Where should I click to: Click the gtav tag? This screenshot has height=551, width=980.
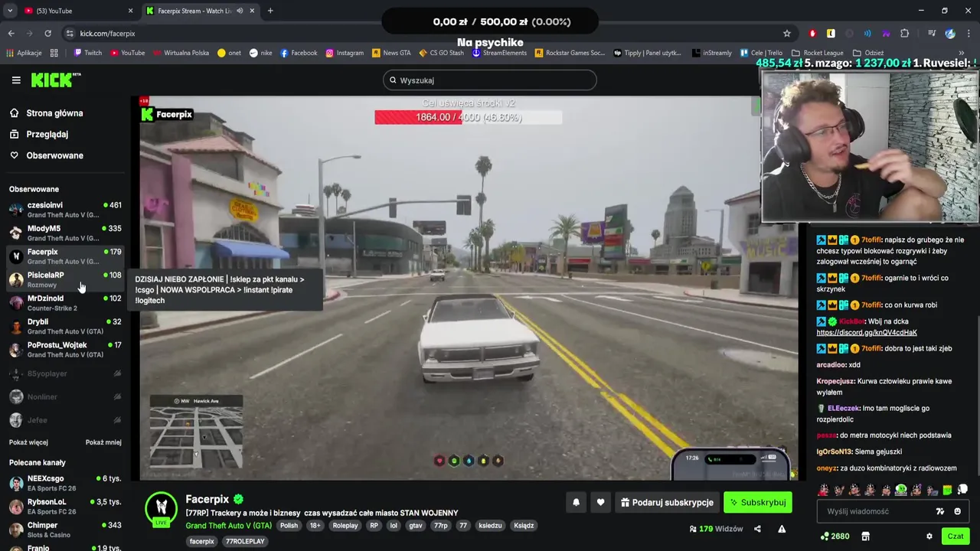(x=416, y=526)
